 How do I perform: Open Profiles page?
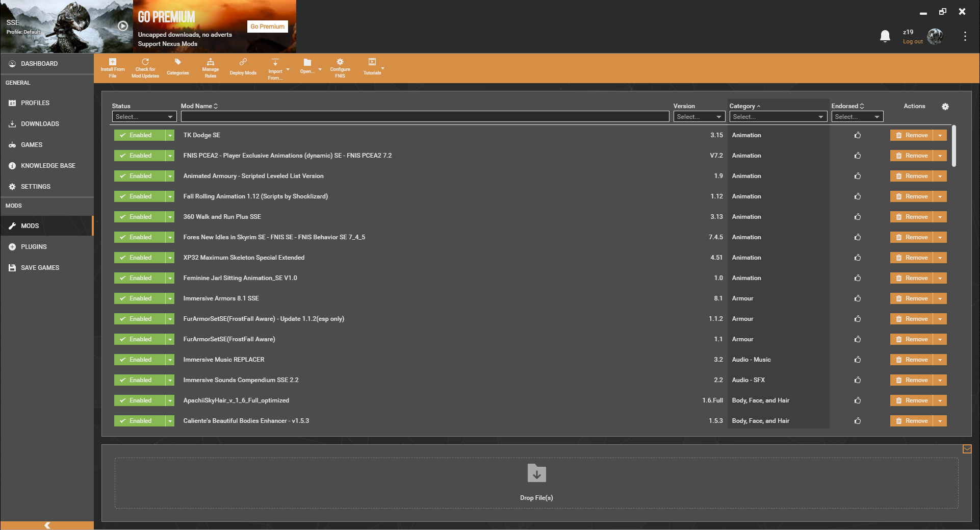[x=47, y=103]
